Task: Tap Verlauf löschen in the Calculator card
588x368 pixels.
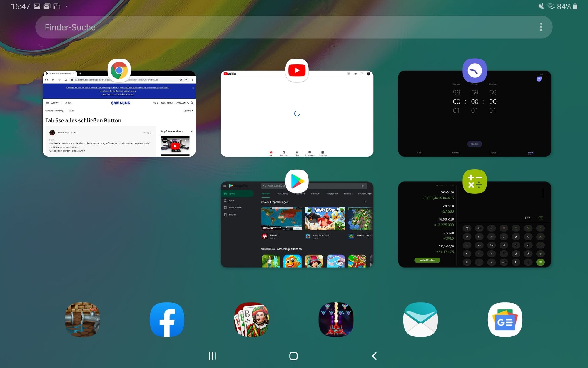Action: (x=427, y=260)
